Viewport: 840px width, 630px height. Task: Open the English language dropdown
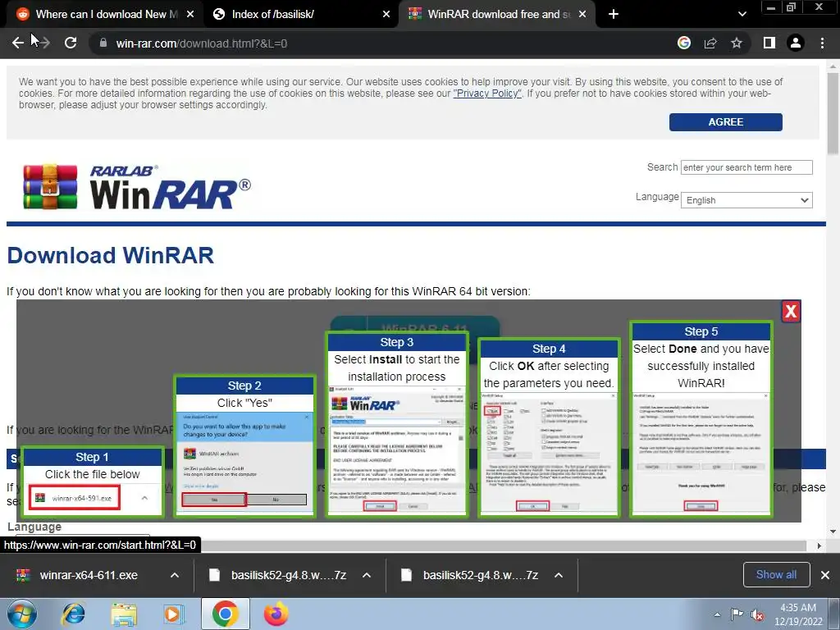(746, 200)
